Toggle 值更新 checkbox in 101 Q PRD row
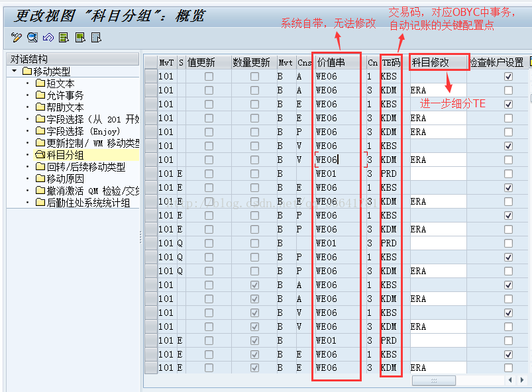532x392 pixels. tap(209, 244)
